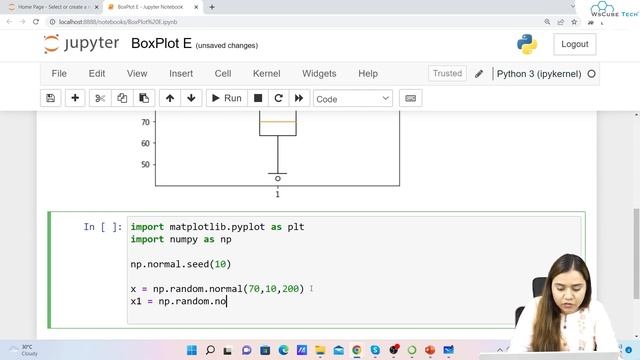The height and width of the screenshot is (360, 640).
Task: Bookmark this page with star icon
Action: pyautogui.click(x=574, y=22)
